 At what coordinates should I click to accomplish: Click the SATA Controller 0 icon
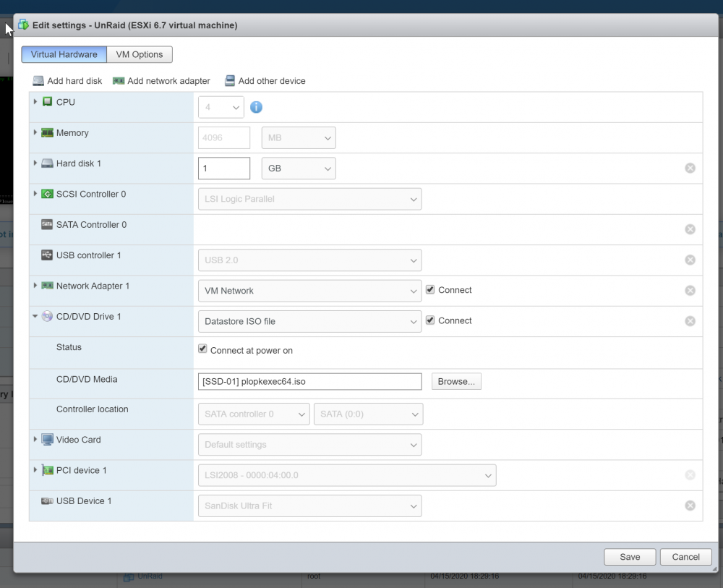(x=47, y=224)
